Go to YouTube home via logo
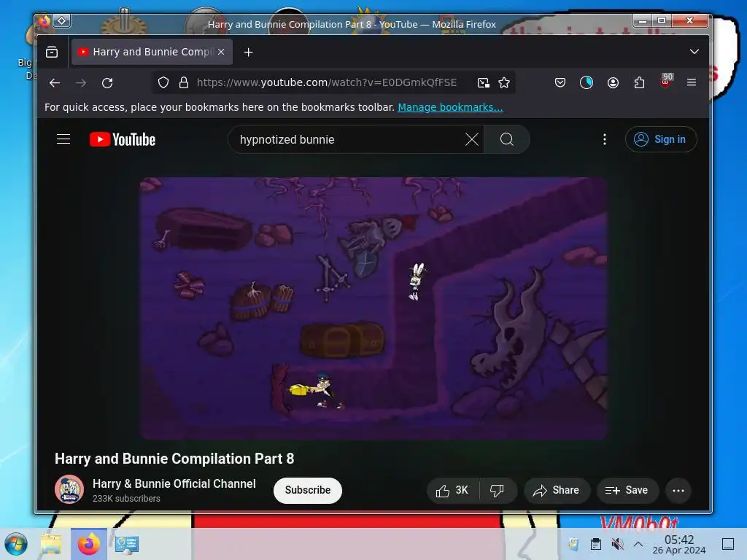Image resolution: width=747 pixels, height=560 pixels. pyautogui.click(x=123, y=139)
